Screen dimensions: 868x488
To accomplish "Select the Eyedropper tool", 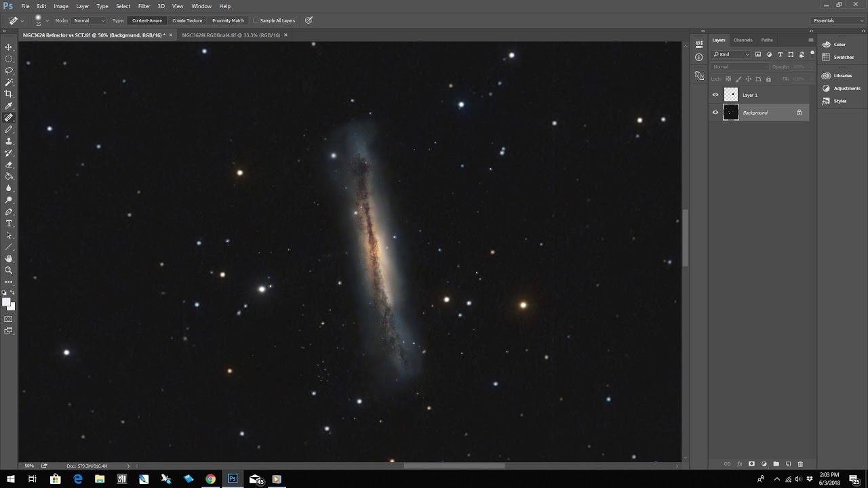I will 9,106.
